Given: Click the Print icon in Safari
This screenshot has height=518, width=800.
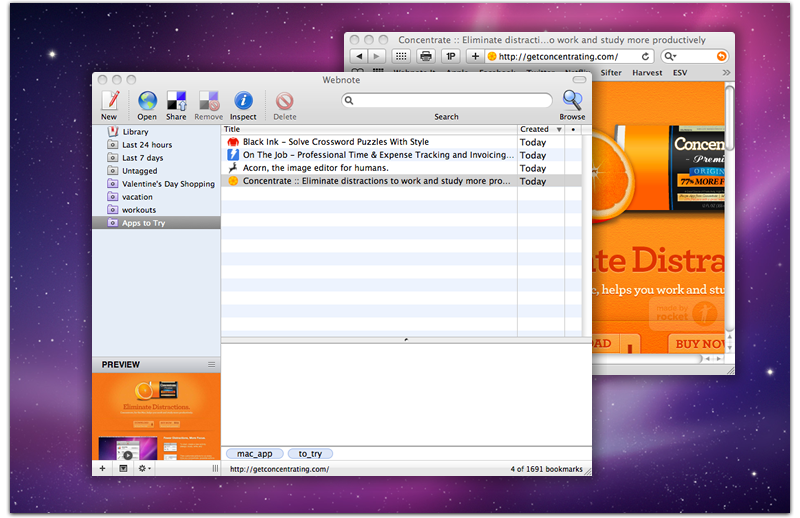Looking at the screenshot, I should [426, 56].
